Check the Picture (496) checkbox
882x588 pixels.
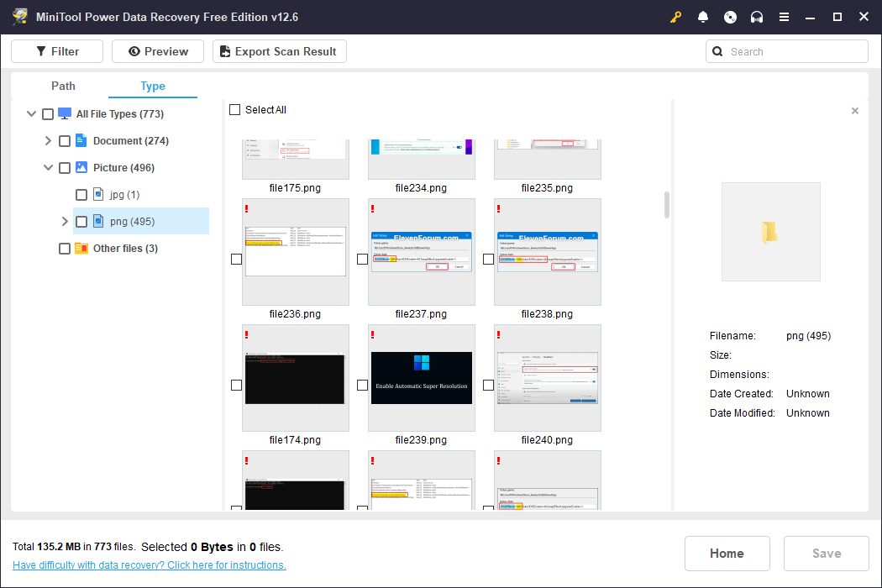[65, 167]
